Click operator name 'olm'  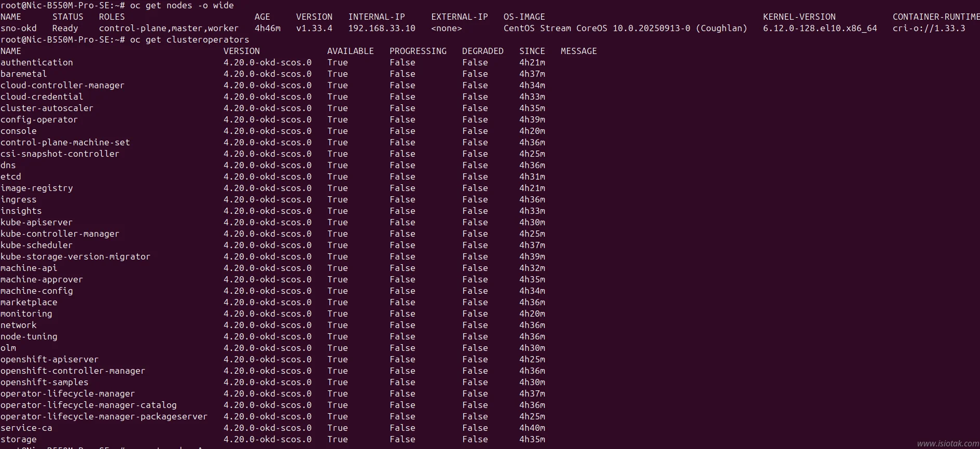(x=8, y=348)
